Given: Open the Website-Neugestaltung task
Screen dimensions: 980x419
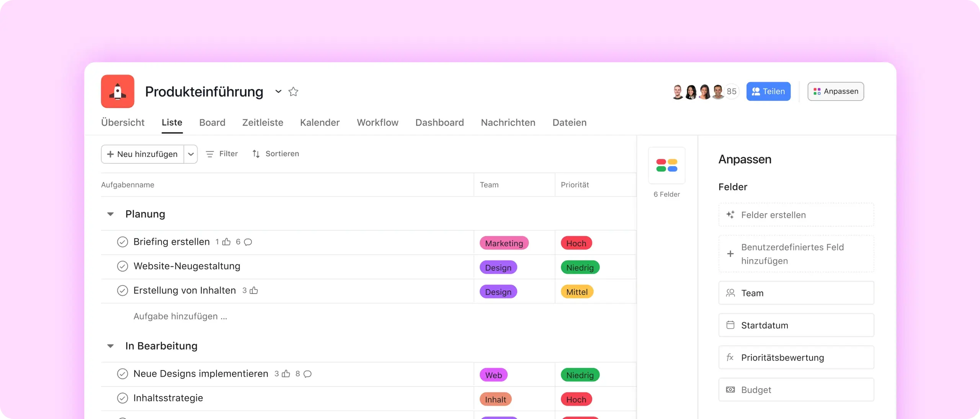Looking at the screenshot, I should click(x=187, y=266).
